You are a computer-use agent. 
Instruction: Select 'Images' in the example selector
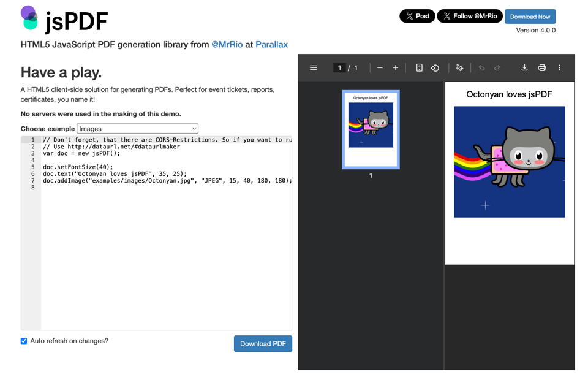click(x=137, y=128)
